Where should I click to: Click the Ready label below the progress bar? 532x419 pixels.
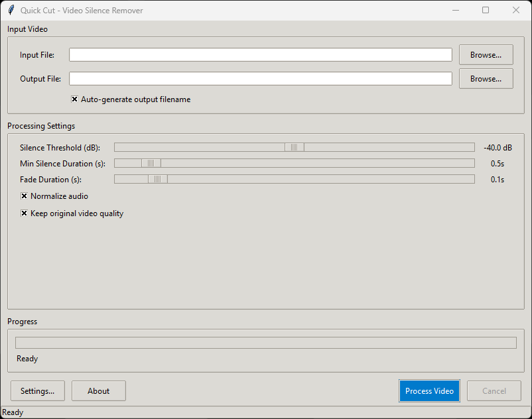tap(27, 359)
